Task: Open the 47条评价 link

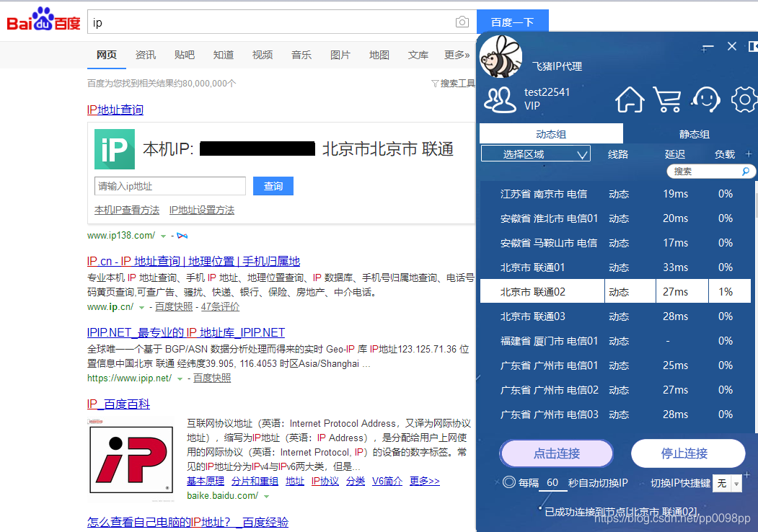Action: (x=220, y=307)
